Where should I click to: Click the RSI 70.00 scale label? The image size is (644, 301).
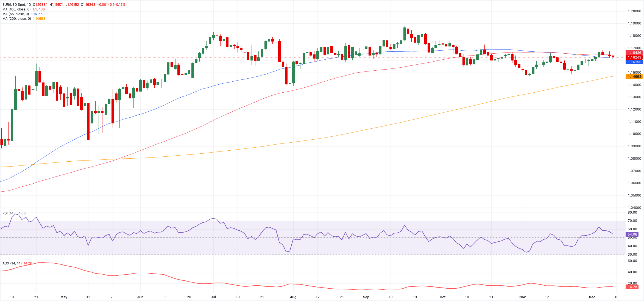click(x=632, y=221)
